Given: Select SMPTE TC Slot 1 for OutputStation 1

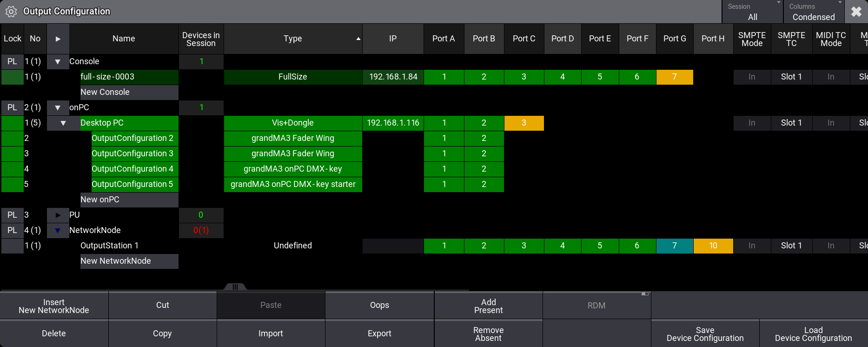Looking at the screenshot, I should 791,246.
